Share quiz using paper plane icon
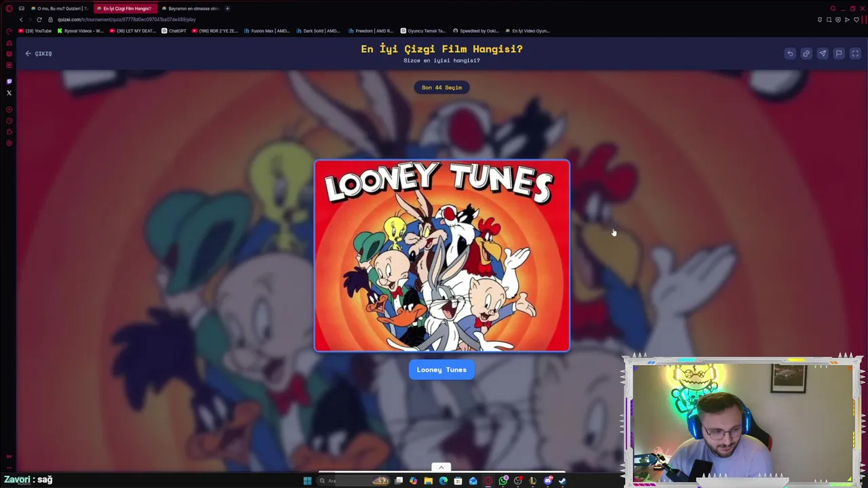Image resolution: width=868 pixels, height=488 pixels. tap(823, 54)
